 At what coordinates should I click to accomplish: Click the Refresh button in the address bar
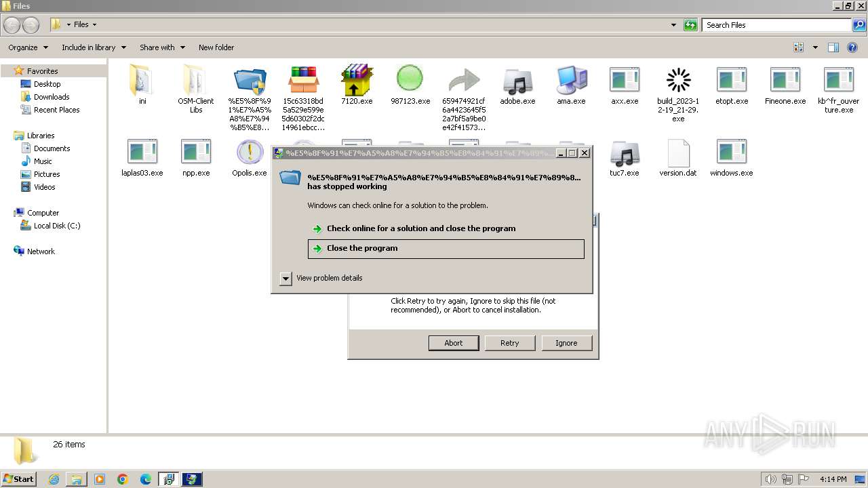coord(690,25)
